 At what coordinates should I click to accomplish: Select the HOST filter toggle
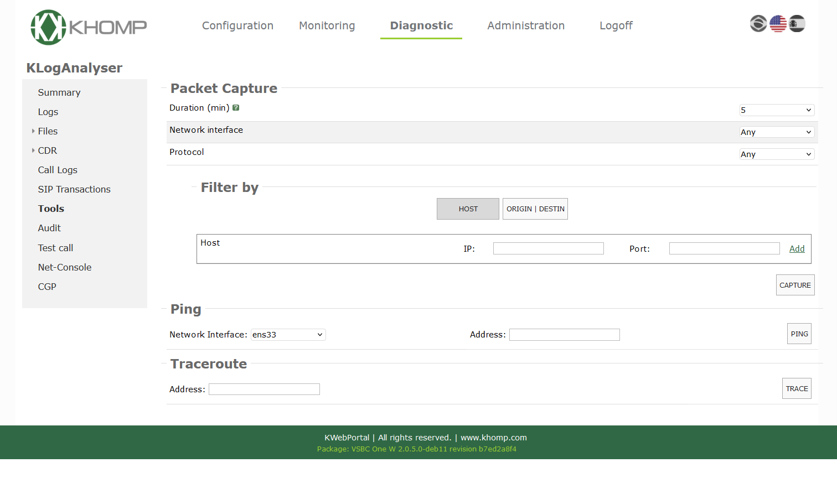click(468, 209)
